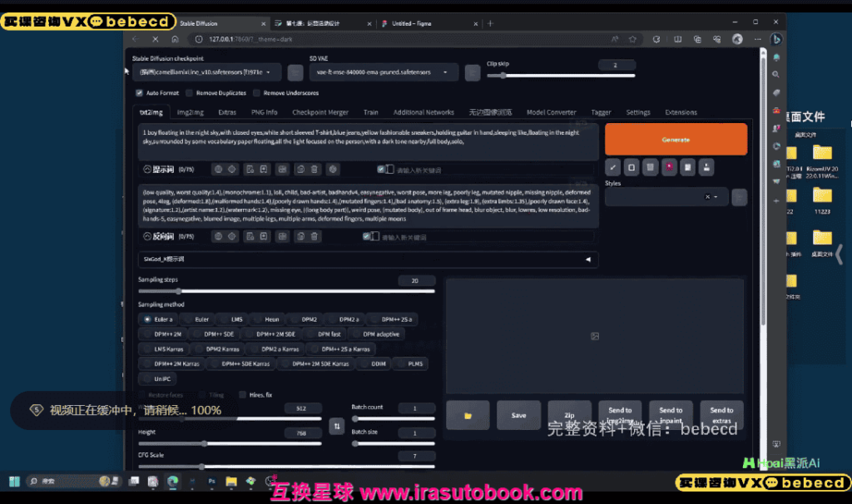Select the DPM adaptive sampling method
Image resolution: width=852 pixels, height=504 pixels.
pos(378,334)
